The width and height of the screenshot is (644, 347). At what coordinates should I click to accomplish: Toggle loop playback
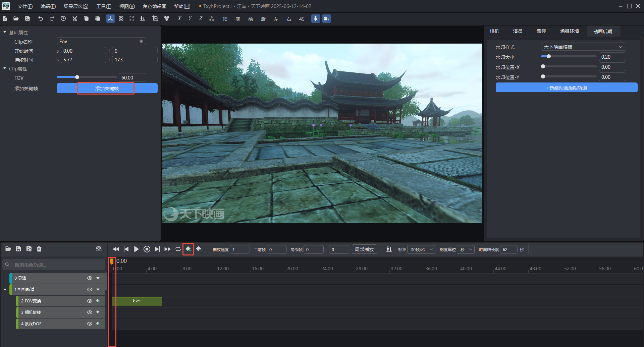[x=178, y=249]
